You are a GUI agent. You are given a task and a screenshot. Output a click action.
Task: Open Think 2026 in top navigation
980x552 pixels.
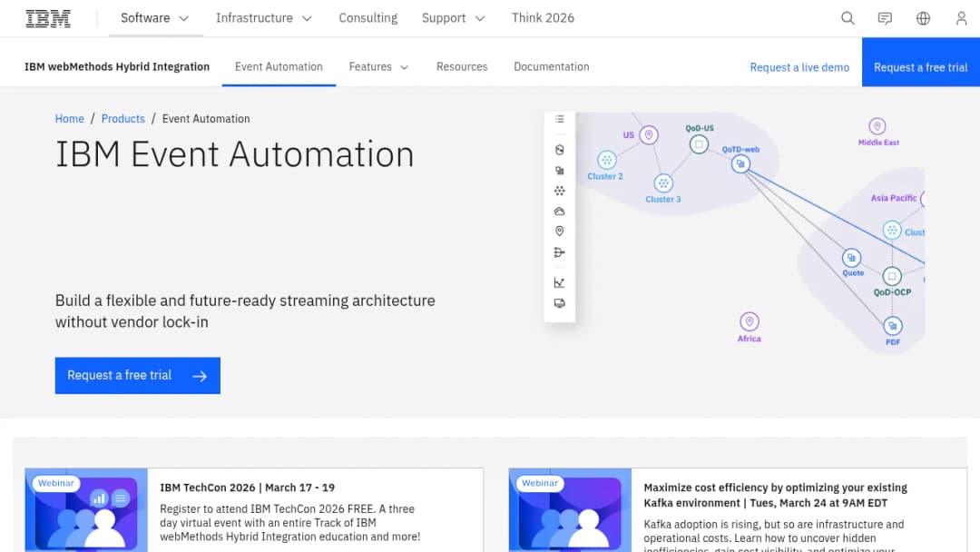coord(543,18)
